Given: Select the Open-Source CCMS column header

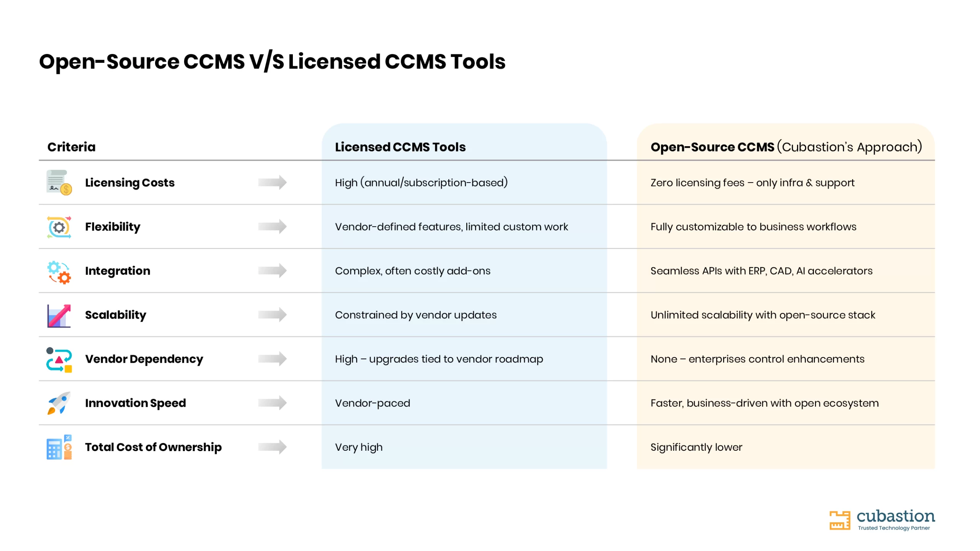Looking at the screenshot, I should [786, 147].
